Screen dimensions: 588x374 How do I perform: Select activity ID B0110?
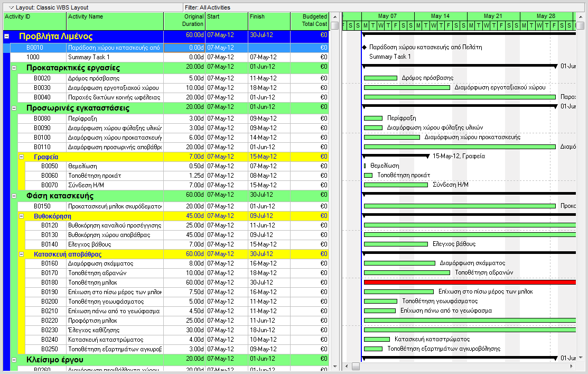click(x=42, y=147)
